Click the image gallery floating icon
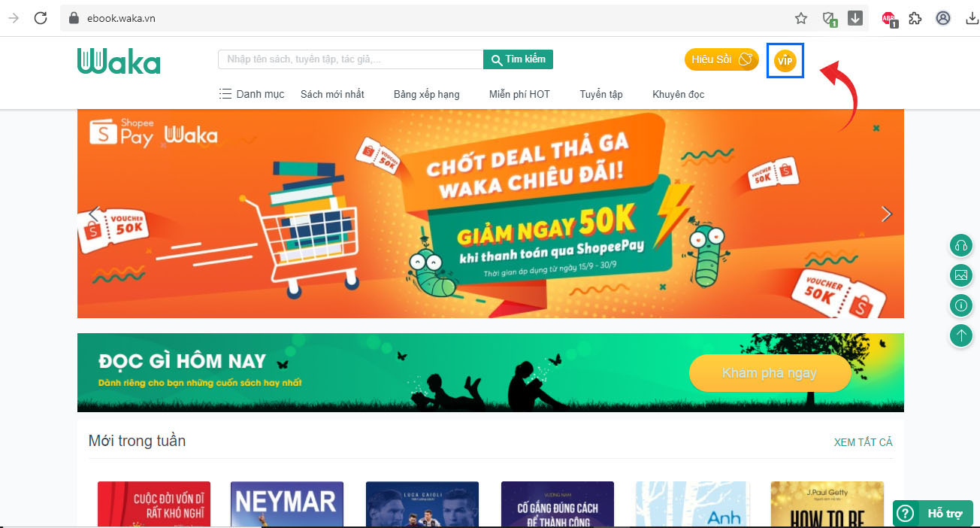The image size is (980, 528). [960, 275]
